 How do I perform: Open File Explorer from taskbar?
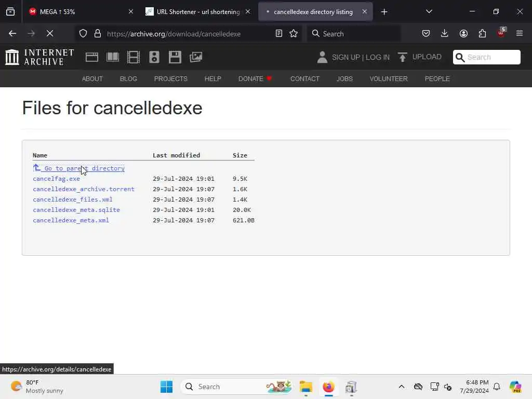click(305, 387)
